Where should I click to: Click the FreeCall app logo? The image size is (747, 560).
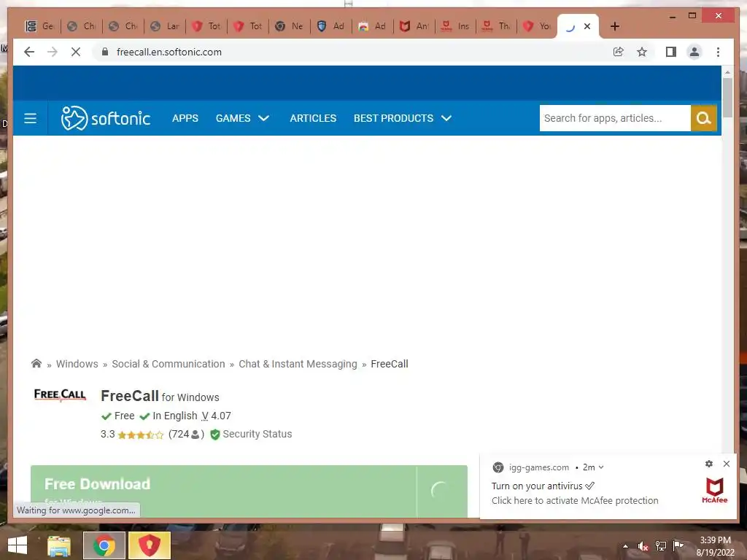(x=60, y=394)
